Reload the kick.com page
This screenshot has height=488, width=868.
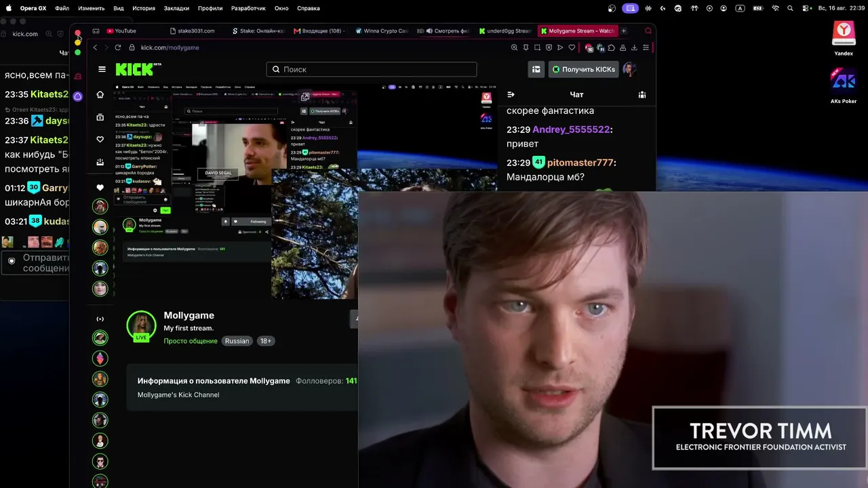118,47
